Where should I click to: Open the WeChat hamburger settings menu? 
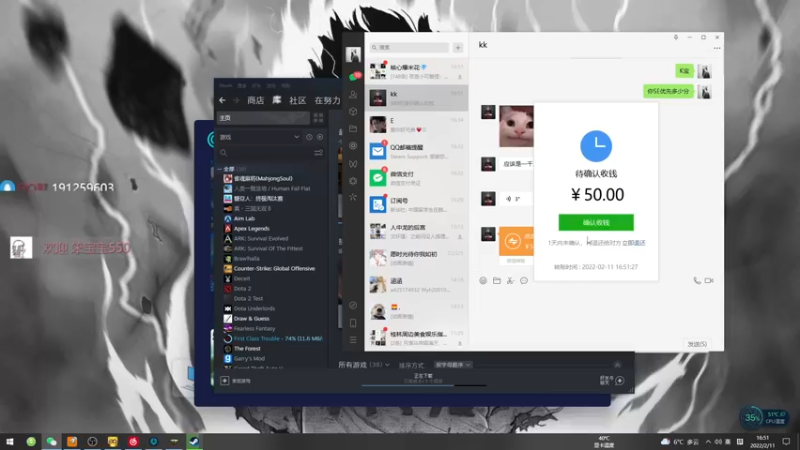point(353,340)
